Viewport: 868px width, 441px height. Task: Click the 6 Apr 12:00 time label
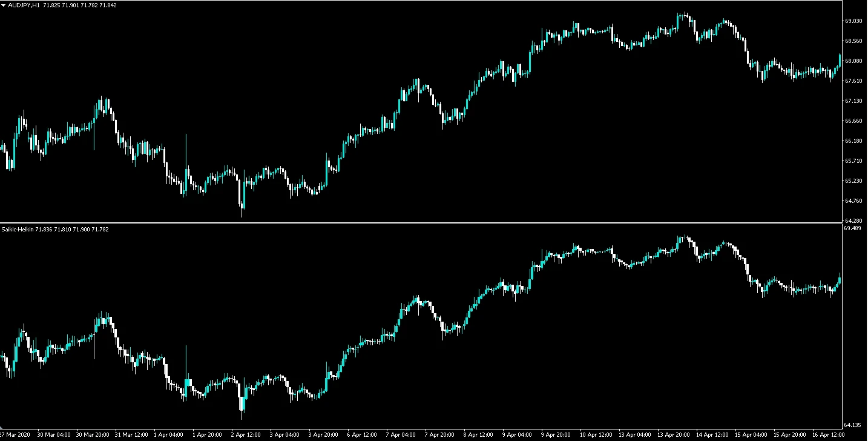tap(362, 435)
